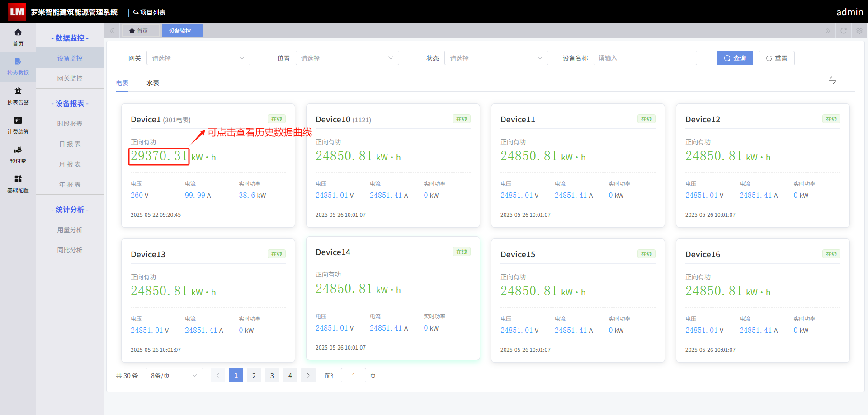Open the 首页 home sidebar icon

[18, 32]
